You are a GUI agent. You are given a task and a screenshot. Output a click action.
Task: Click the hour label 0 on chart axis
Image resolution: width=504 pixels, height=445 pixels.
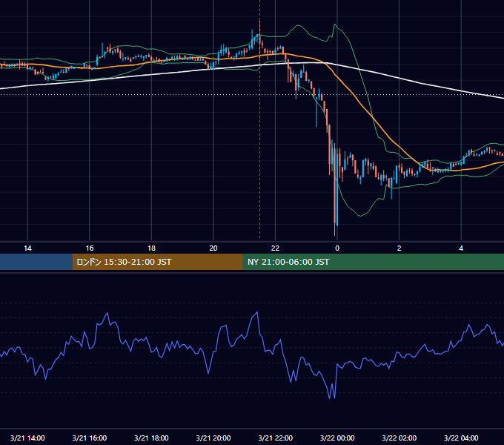click(x=337, y=248)
